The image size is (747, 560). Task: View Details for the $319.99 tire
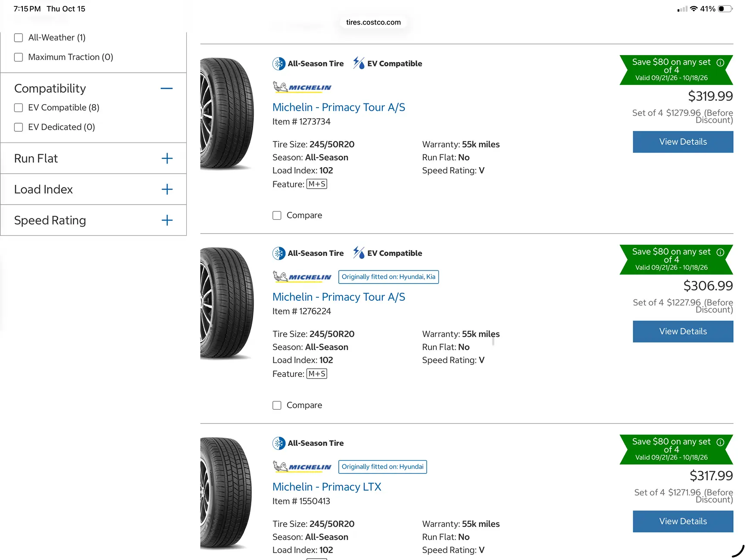683,142
